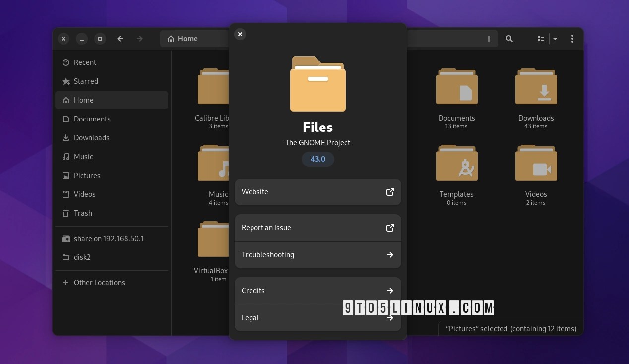629x364 pixels.
Task: Click the large Files app folder icon
Action: coord(317,83)
